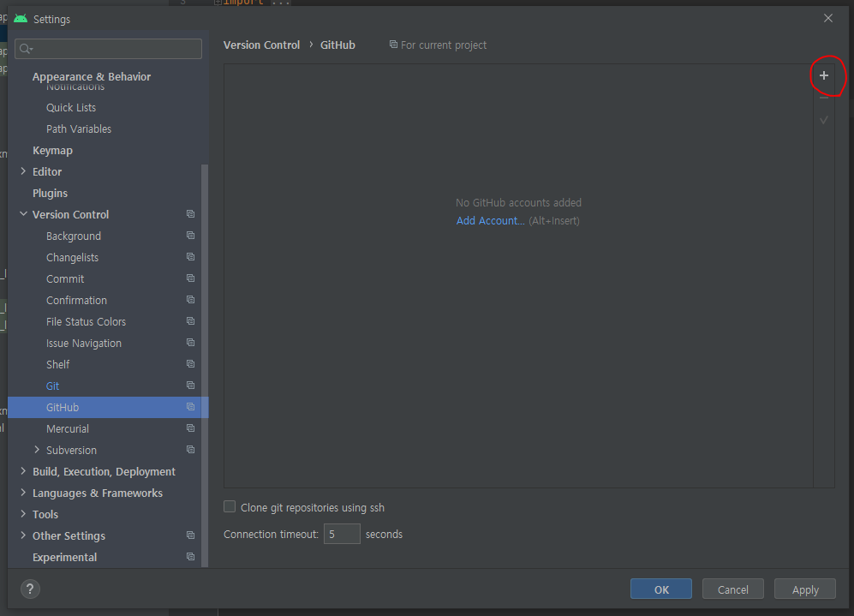The width and height of the screenshot is (854, 616).
Task: Click the project-level icon beside Shelf
Action: click(x=190, y=364)
